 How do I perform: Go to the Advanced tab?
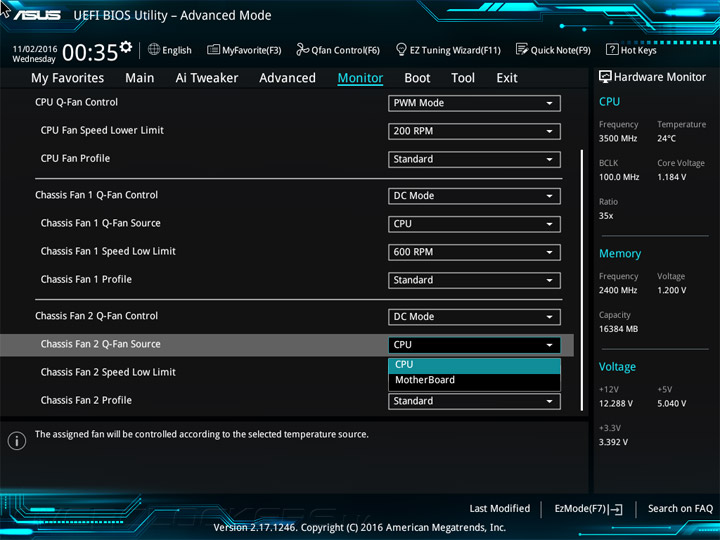pos(287,78)
